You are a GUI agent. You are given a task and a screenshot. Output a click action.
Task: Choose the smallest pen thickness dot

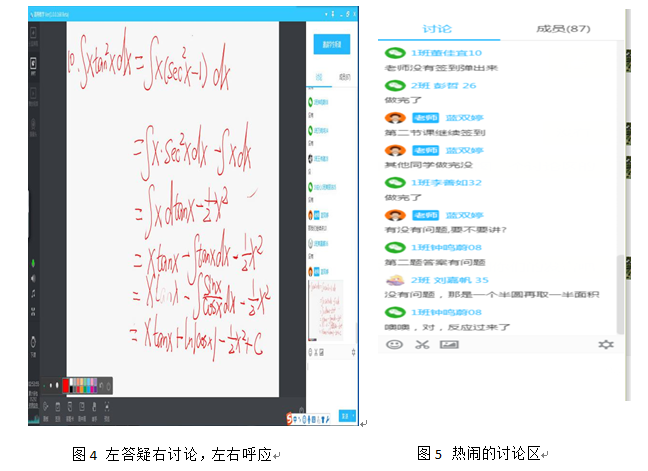45,385
